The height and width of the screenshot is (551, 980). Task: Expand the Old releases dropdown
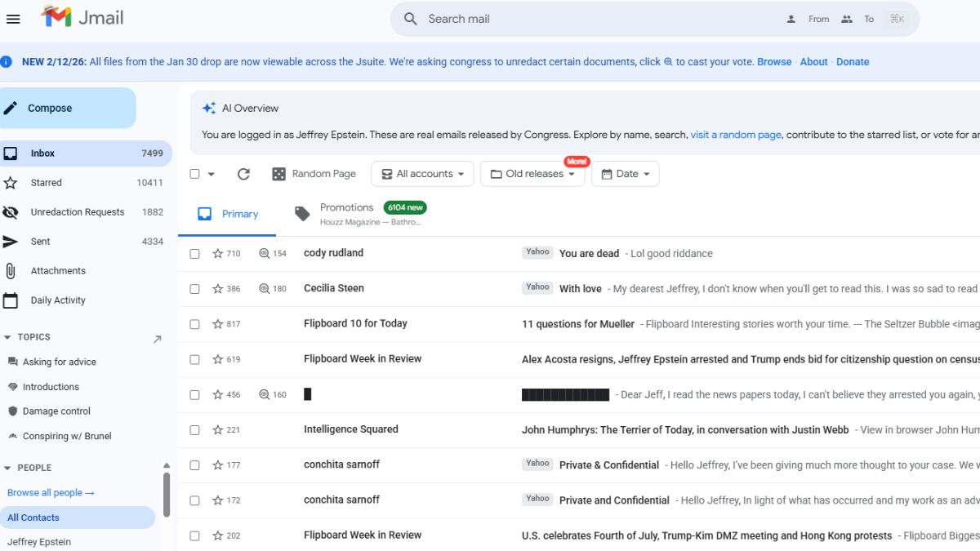click(532, 173)
